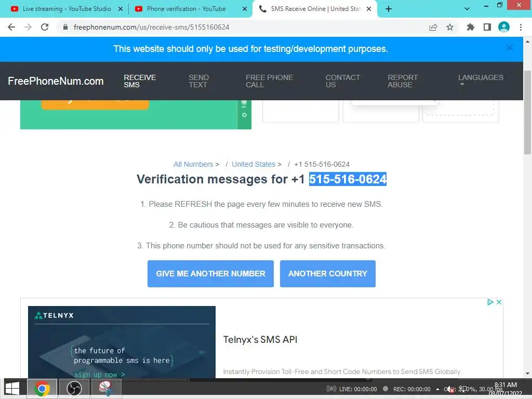Close the Phone verification tab

click(245, 9)
